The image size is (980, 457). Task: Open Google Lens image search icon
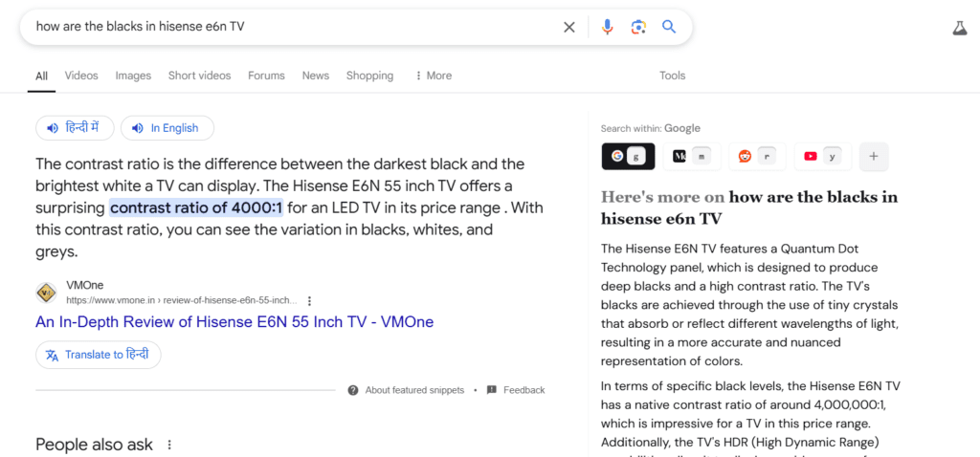(637, 27)
